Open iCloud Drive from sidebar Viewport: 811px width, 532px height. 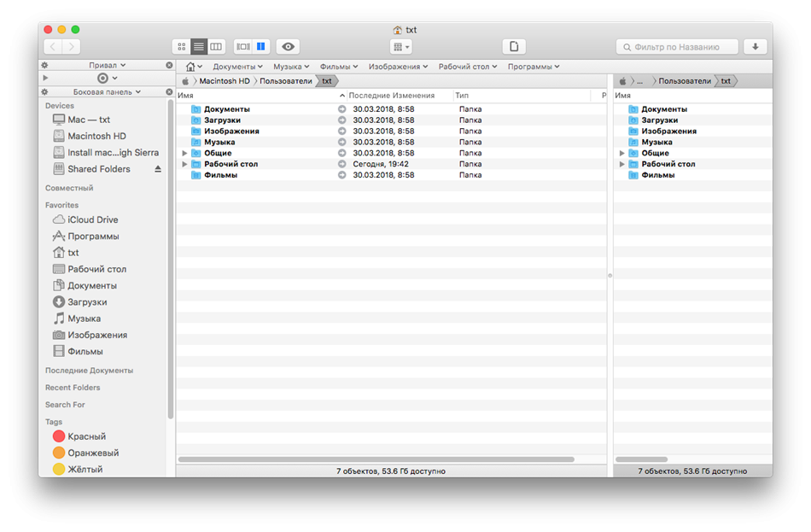(85, 220)
